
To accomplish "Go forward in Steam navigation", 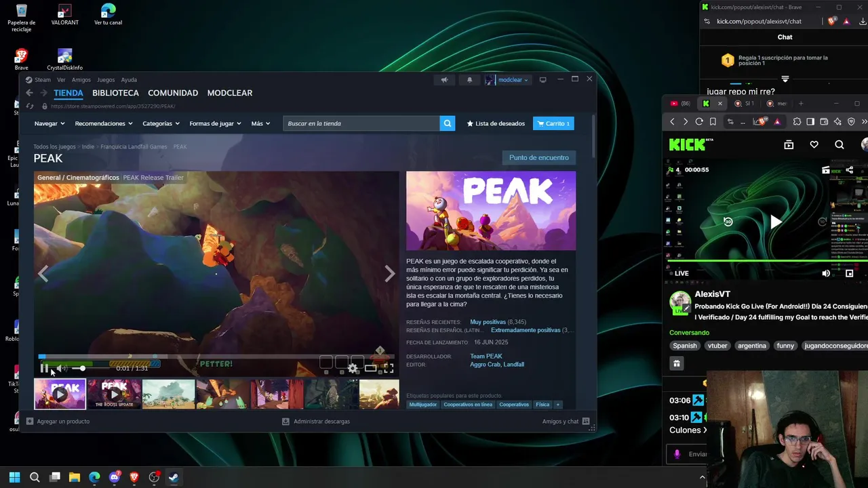I will (x=43, y=93).
